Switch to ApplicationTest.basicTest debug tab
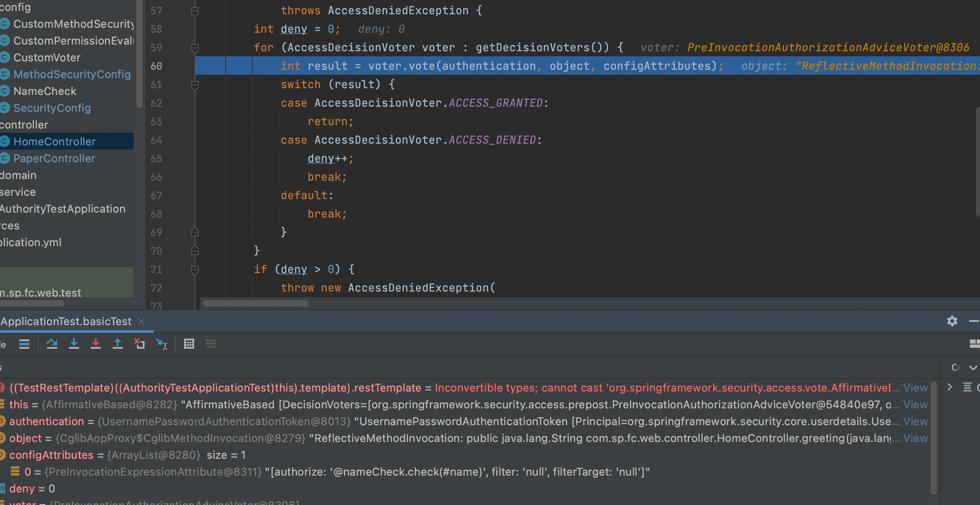This screenshot has height=505, width=980. (x=66, y=321)
